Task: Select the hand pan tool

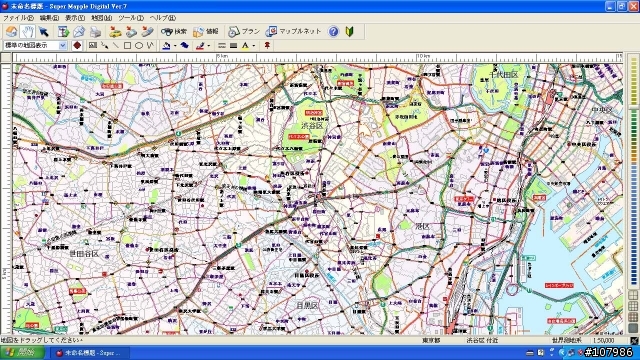Action: [27, 31]
